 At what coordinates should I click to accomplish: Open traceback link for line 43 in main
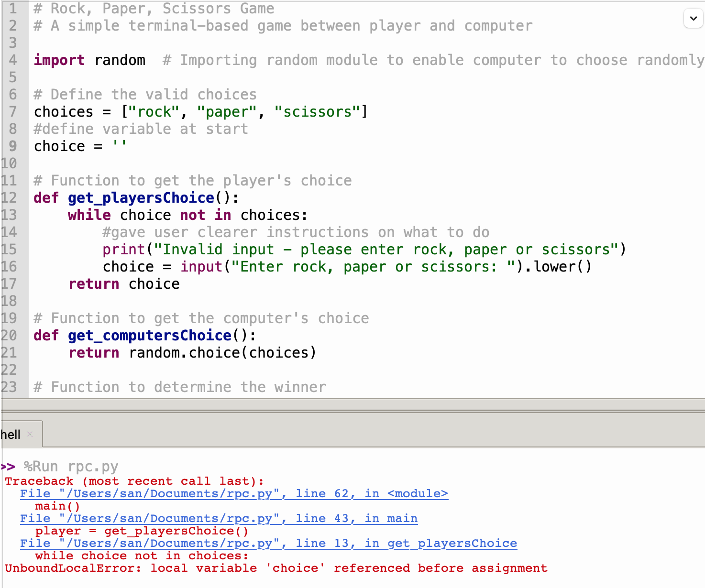[219, 518]
